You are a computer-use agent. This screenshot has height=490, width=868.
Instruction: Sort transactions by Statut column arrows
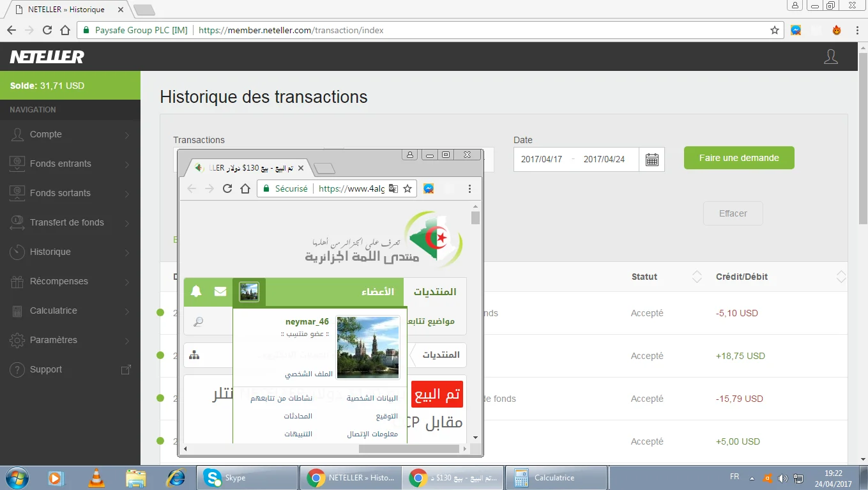696,277
